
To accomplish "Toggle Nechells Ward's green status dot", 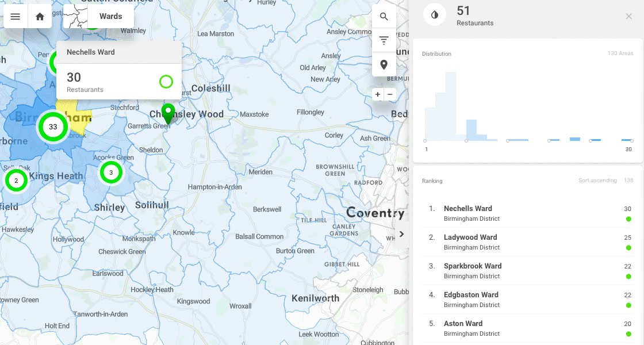I will pos(630,220).
